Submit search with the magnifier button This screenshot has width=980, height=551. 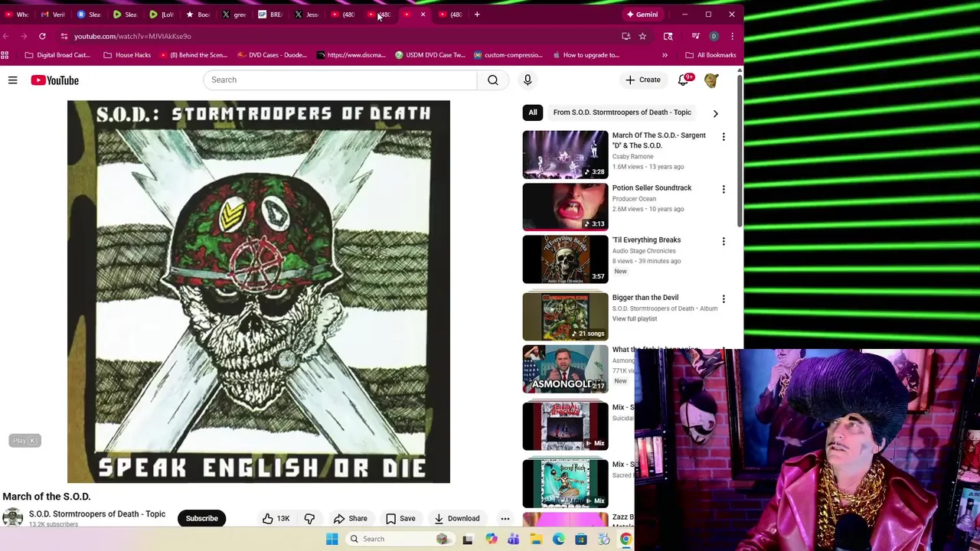coord(493,80)
